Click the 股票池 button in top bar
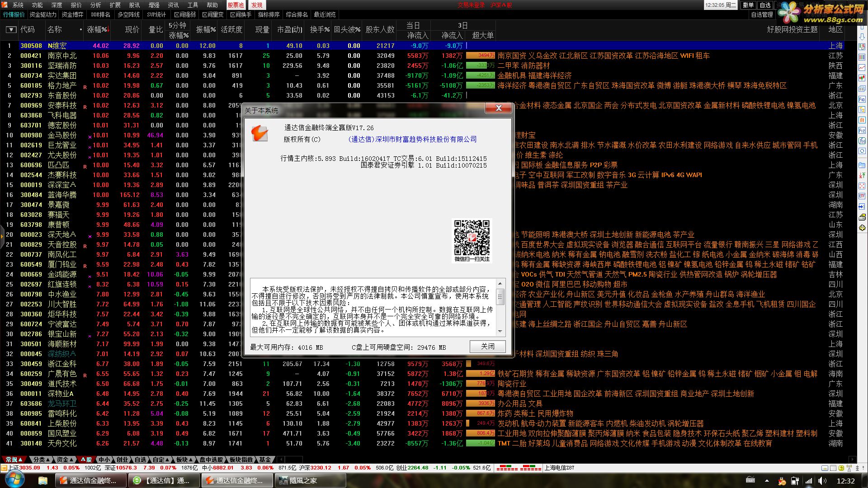 pyautogui.click(x=236, y=5)
